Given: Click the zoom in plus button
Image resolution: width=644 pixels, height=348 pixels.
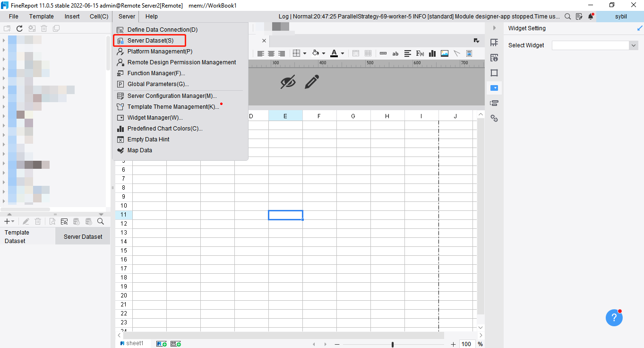Looking at the screenshot, I should 454,344.
